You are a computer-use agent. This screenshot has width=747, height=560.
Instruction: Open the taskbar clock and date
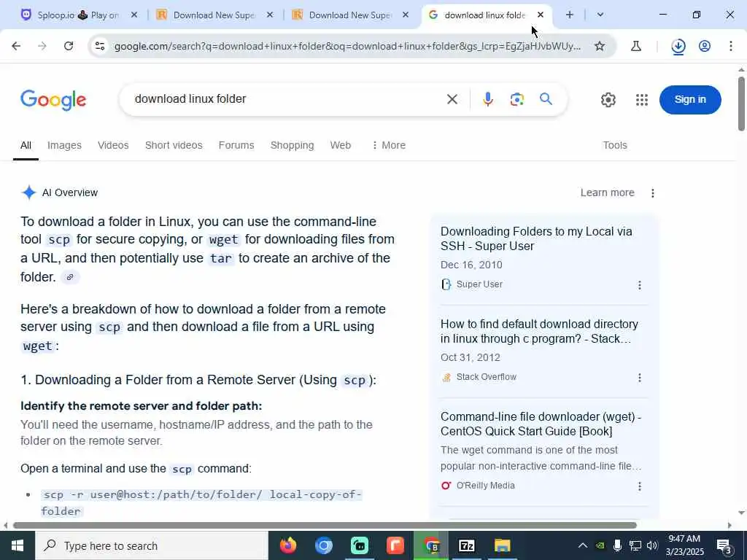click(684, 545)
